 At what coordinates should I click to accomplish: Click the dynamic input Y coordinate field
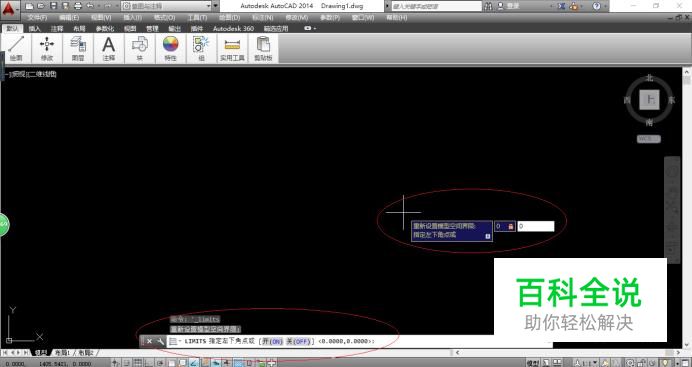(536, 226)
